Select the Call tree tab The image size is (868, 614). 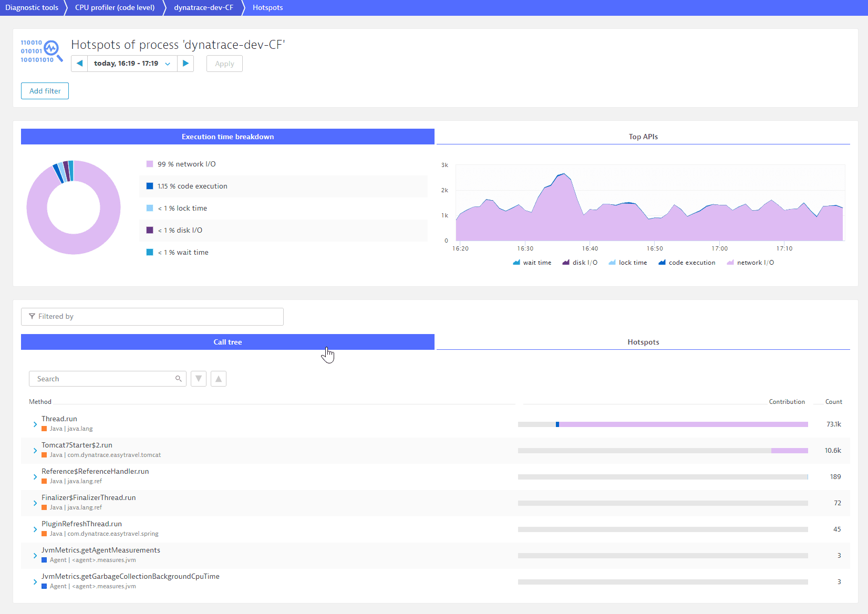228,342
